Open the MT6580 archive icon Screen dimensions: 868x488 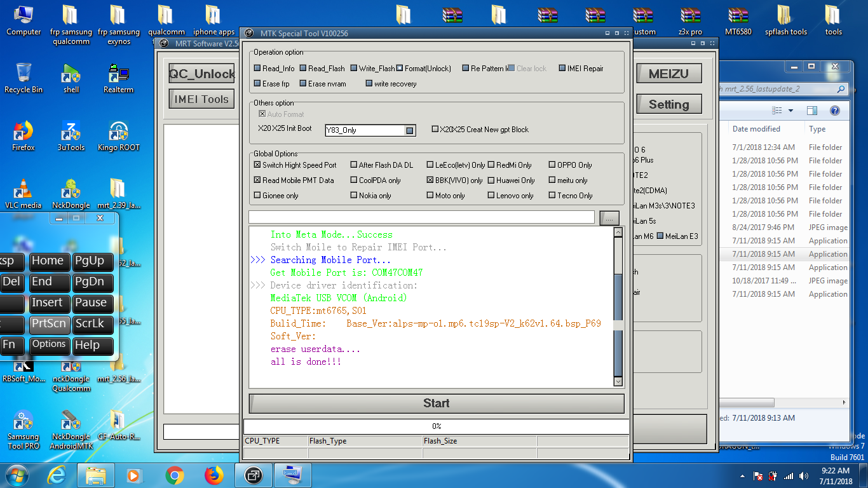tap(738, 20)
